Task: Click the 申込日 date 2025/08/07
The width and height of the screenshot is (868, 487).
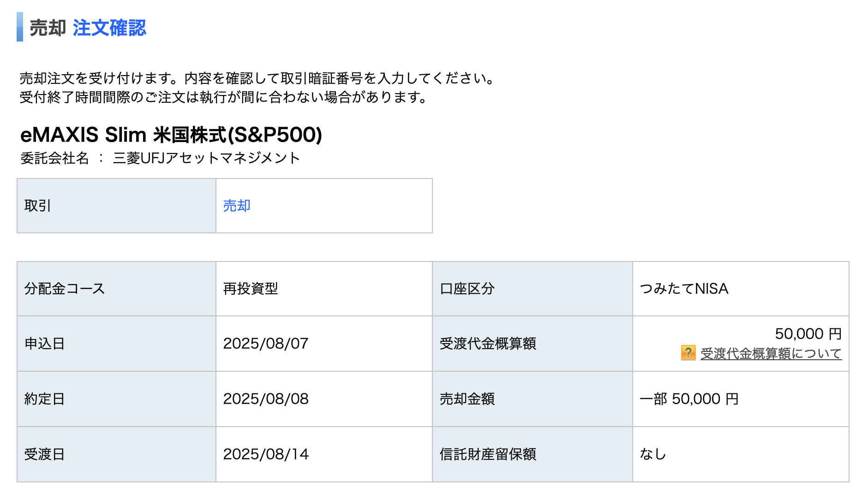Action: click(x=265, y=344)
